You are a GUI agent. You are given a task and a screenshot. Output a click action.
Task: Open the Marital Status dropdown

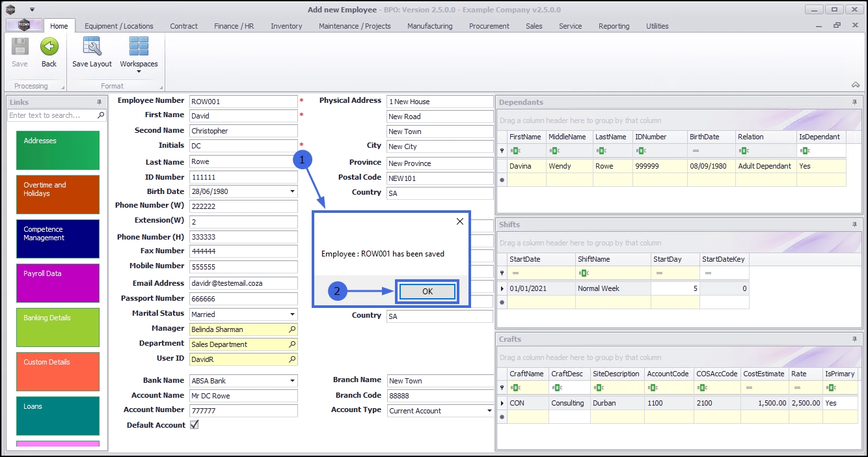tap(292, 314)
